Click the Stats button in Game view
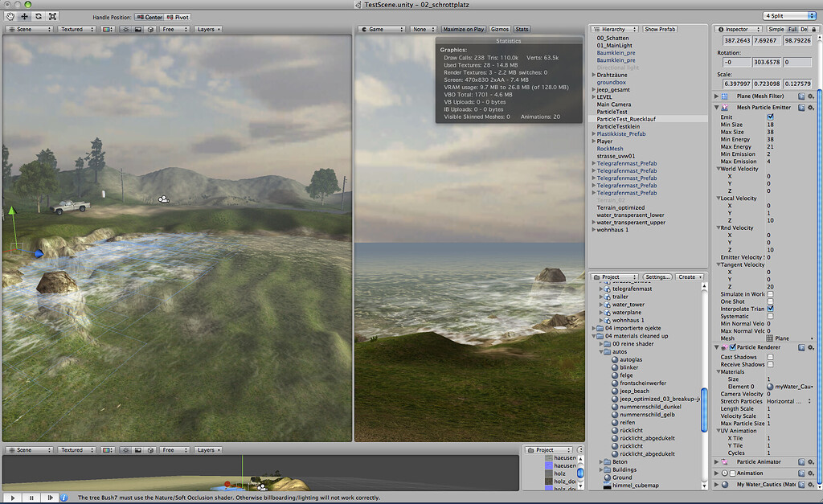This screenshot has width=823, height=504. tap(521, 28)
